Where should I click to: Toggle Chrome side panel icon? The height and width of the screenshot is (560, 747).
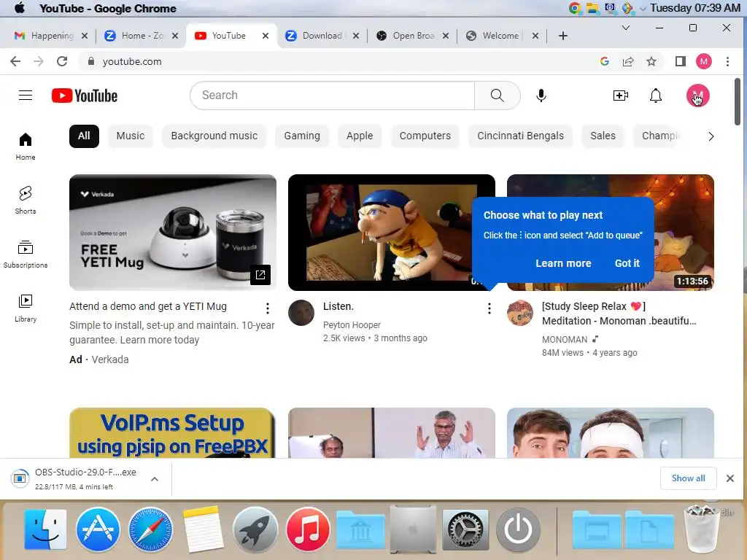(x=681, y=61)
